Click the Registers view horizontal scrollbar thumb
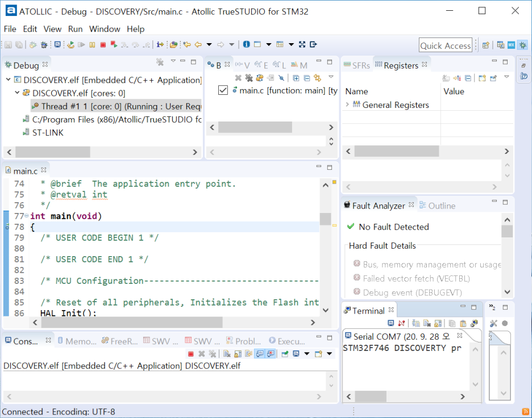The width and height of the screenshot is (532, 418). 397,151
